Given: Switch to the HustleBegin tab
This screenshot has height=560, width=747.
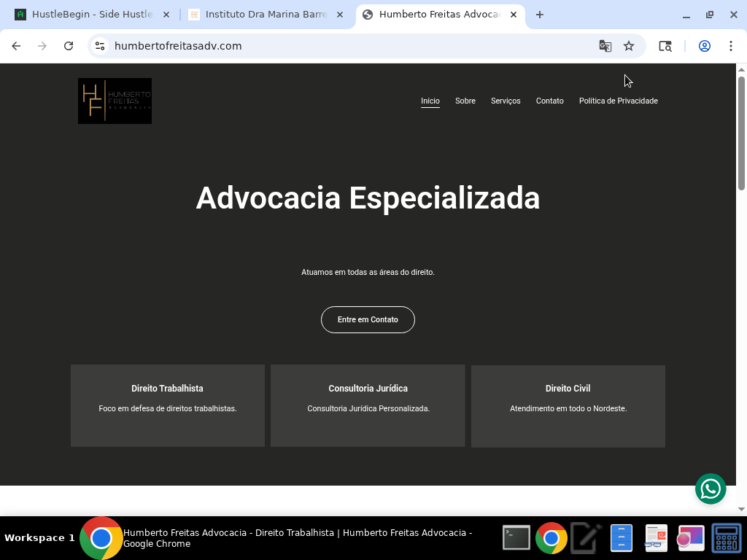Looking at the screenshot, I should (86, 14).
